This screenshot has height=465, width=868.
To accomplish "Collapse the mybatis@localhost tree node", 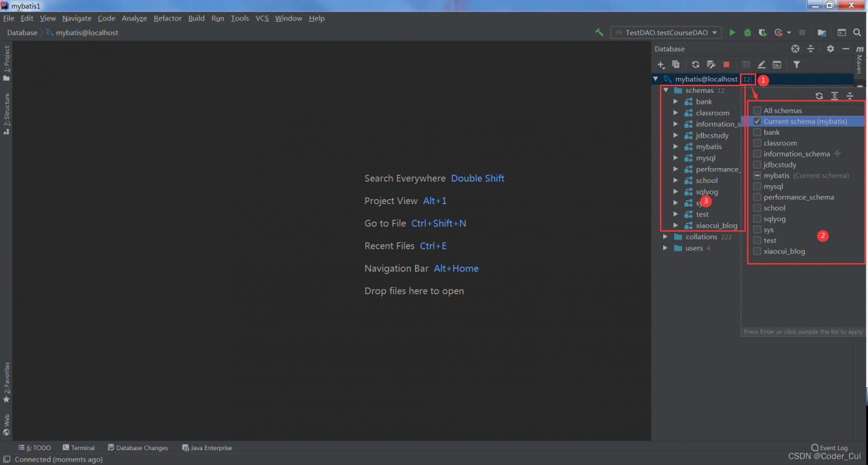I will pyautogui.click(x=656, y=79).
